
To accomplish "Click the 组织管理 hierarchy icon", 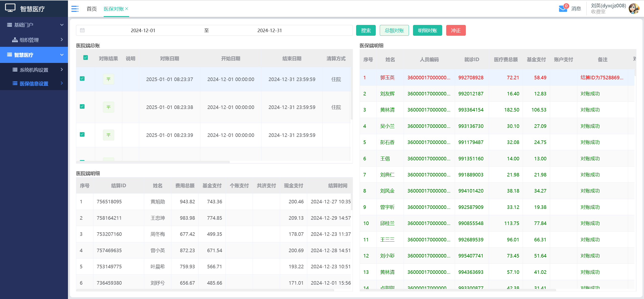I will click(x=15, y=40).
